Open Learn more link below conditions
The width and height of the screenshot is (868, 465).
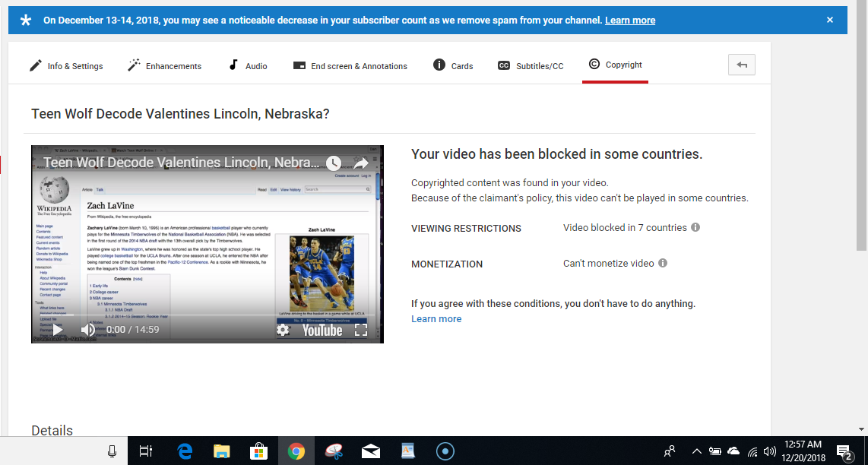436,319
